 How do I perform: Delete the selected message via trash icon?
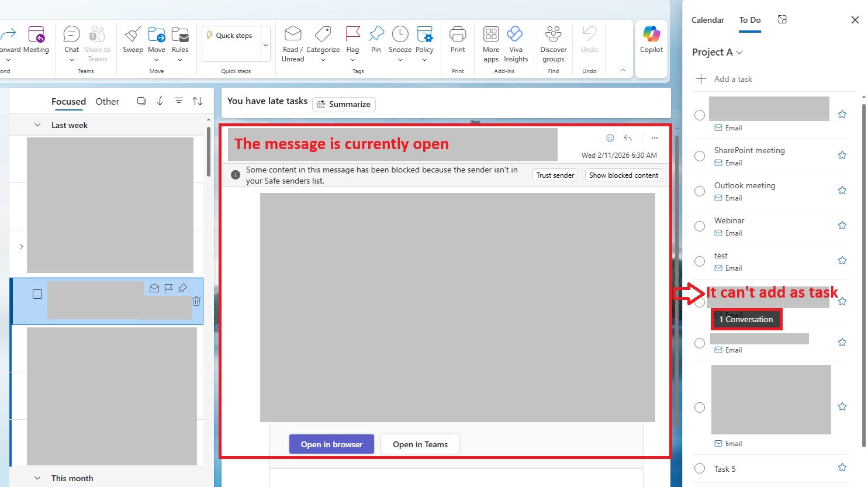tap(196, 301)
